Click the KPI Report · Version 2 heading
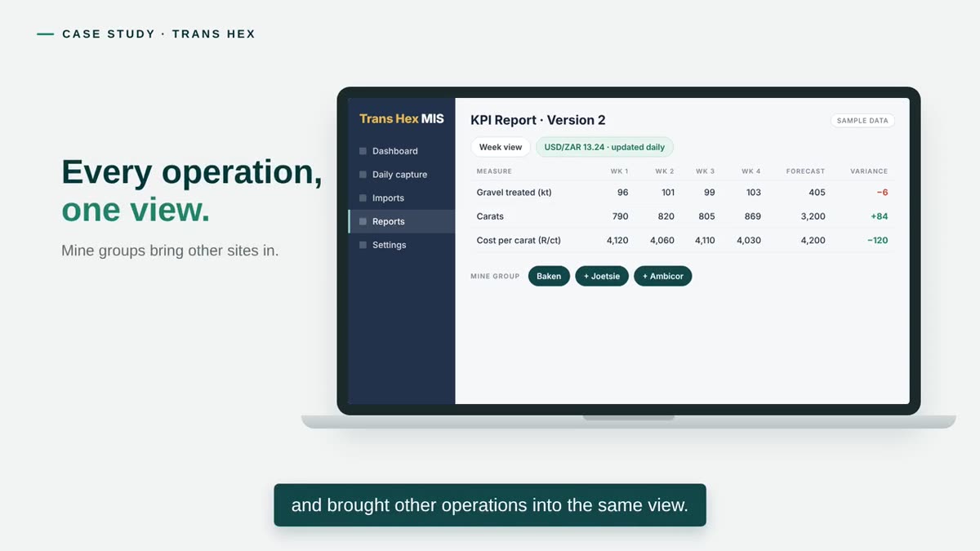The height and width of the screenshot is (551, 980). coord(538,120)
